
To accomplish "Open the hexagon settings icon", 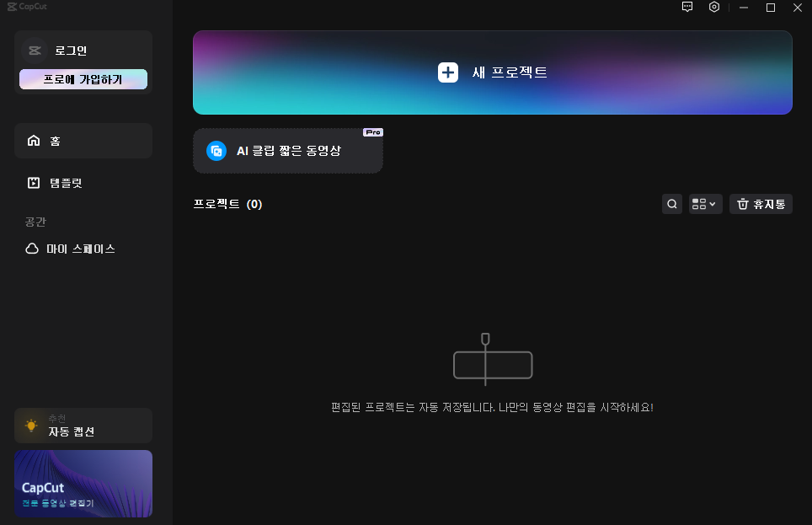I will [714, 7].
